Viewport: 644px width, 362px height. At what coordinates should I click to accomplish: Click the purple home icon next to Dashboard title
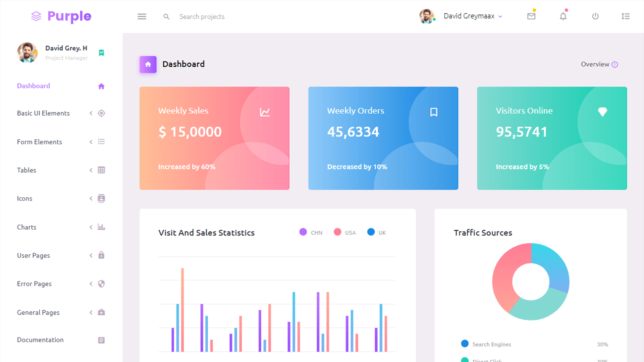click(148, 64)
